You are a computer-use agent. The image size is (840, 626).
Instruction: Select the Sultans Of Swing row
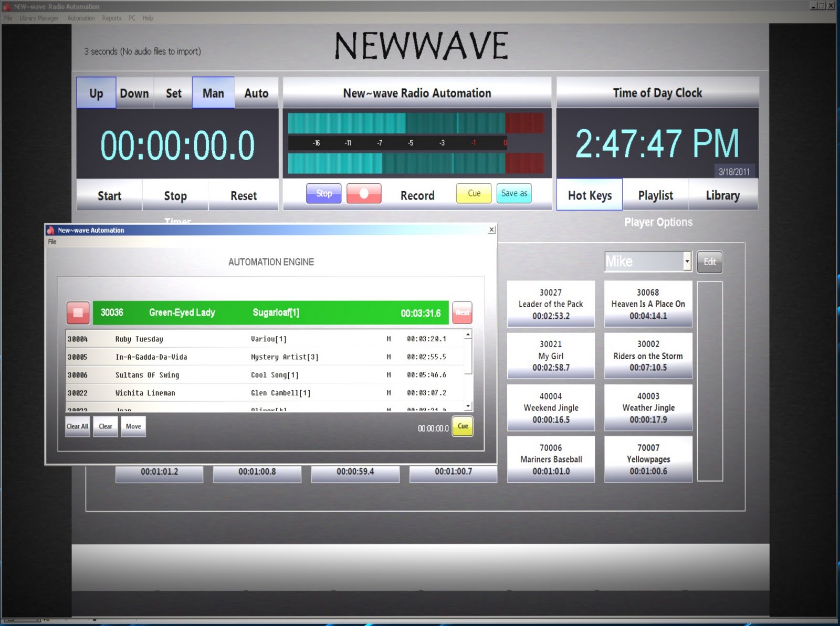click(265, 374)
